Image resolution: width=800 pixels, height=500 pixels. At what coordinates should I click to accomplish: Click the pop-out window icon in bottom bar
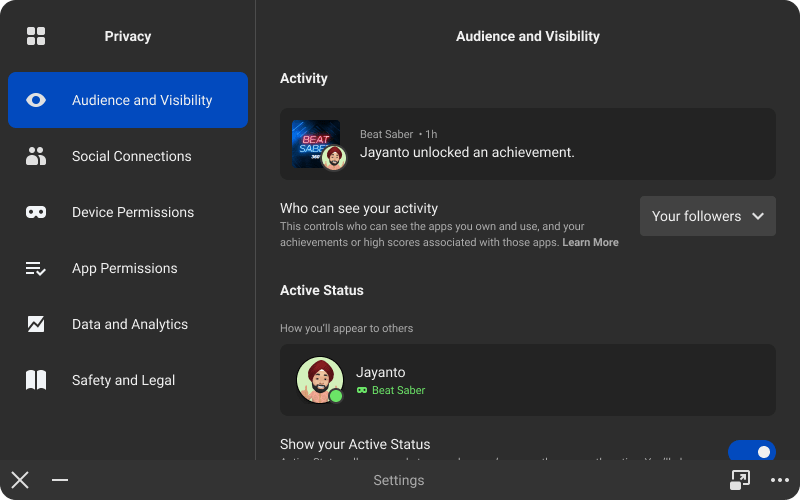pyautogui.click(x=740, y=480)
